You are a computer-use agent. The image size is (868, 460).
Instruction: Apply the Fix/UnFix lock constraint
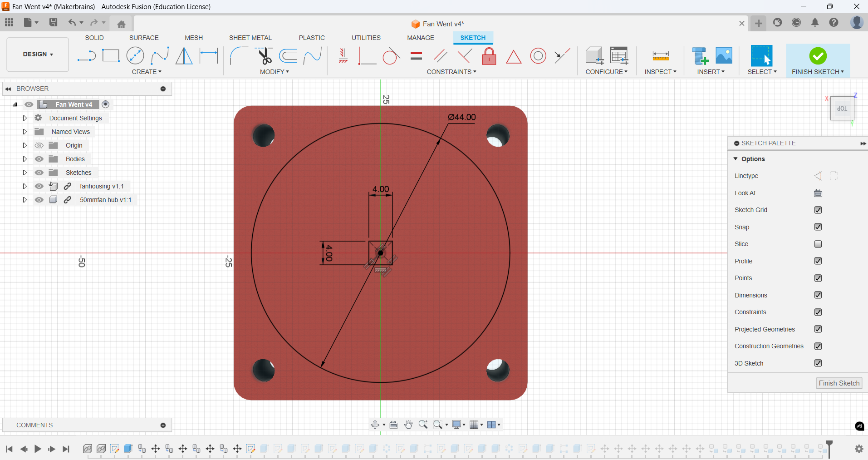(x=489, y=55)
